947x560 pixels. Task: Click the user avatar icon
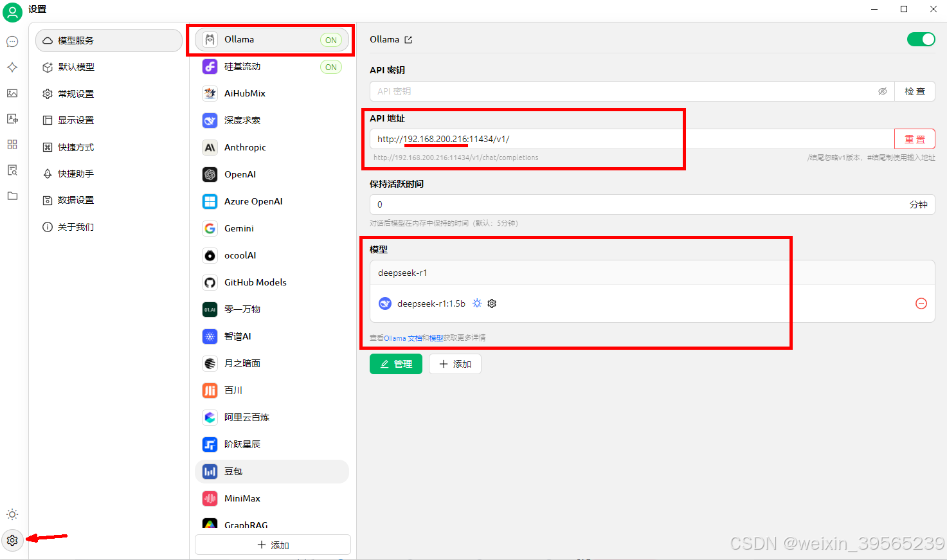click(12, 12)
